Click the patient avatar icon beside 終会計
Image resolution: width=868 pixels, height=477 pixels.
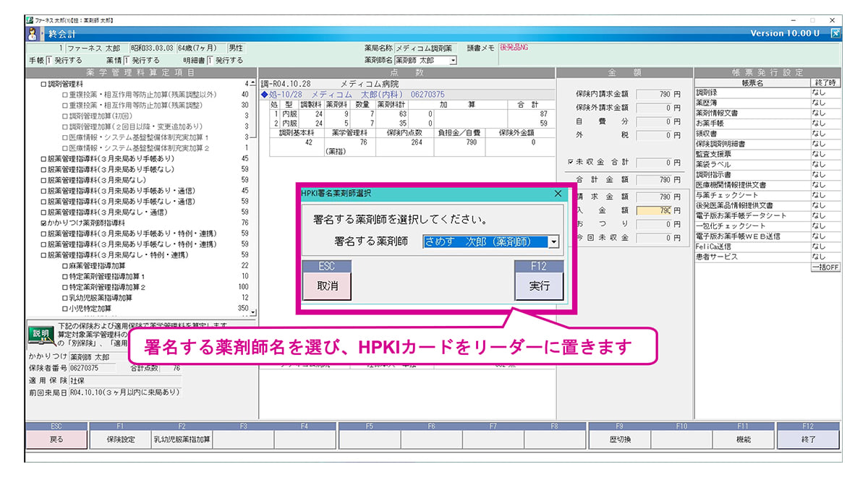point(33,33)
